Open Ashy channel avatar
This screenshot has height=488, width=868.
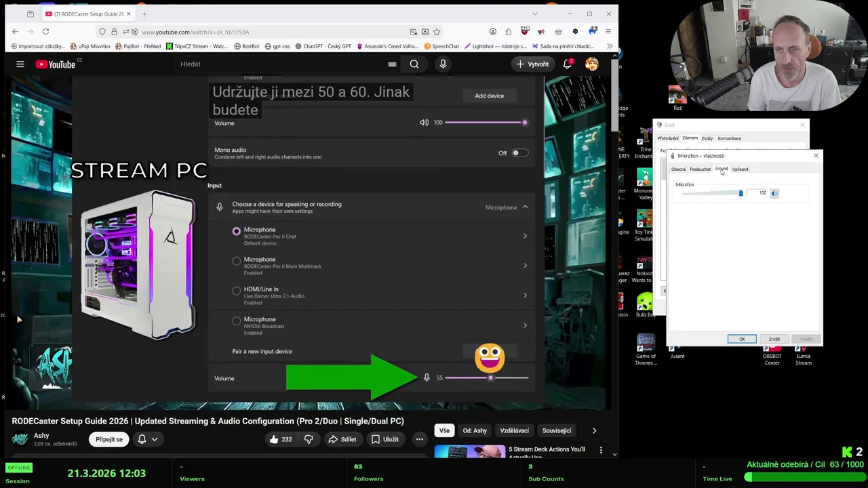tap(20, 440)
